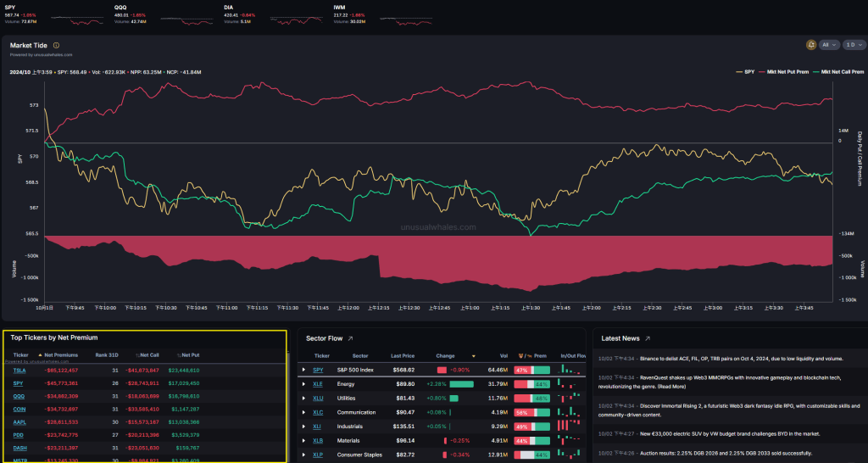Click the Net Call column sort icon
Image resolution: width=868 pixels, height=463 pixels.
point(136,354)
